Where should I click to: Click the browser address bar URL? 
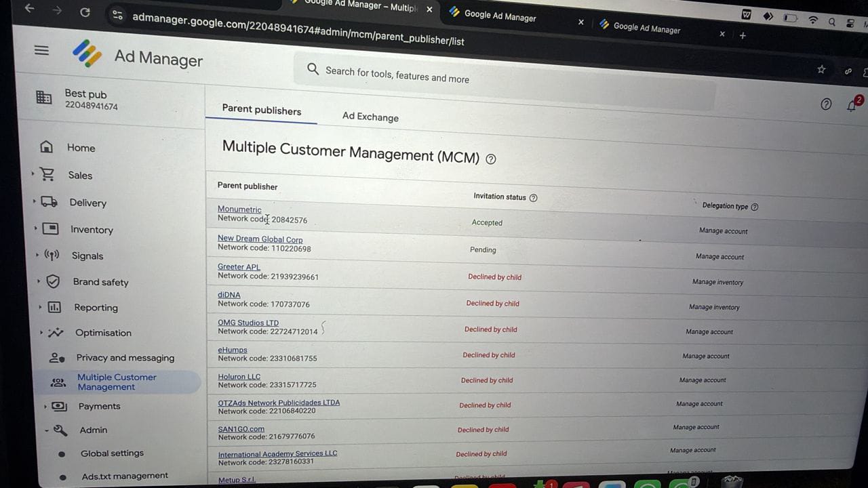coord(298,28)
